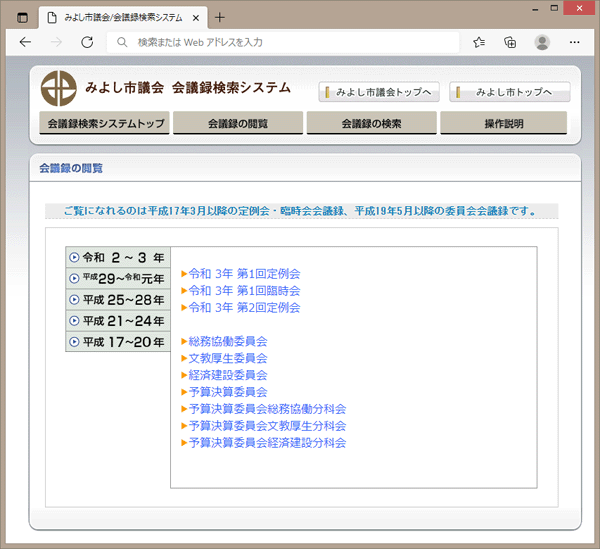This screenshot has width=600, height=549.
Task: Select 平成 17~20年 period tab
Action: 118,342
